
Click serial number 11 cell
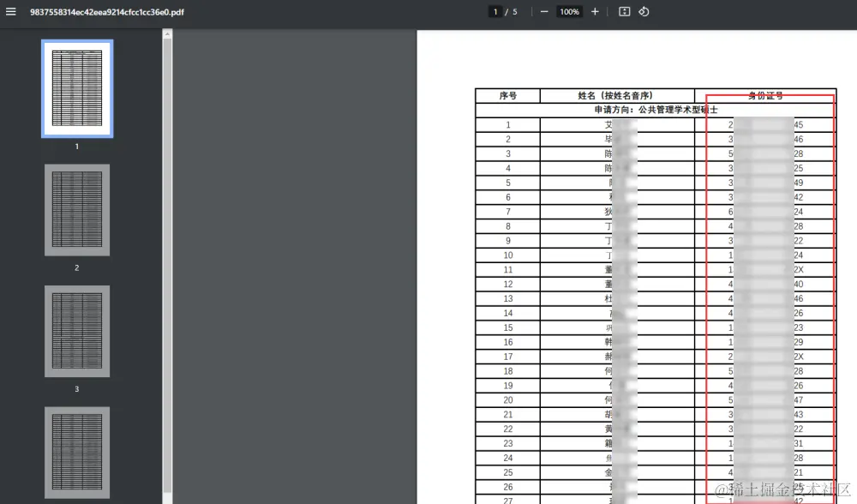pyautogui.click(x=507, y=269)
